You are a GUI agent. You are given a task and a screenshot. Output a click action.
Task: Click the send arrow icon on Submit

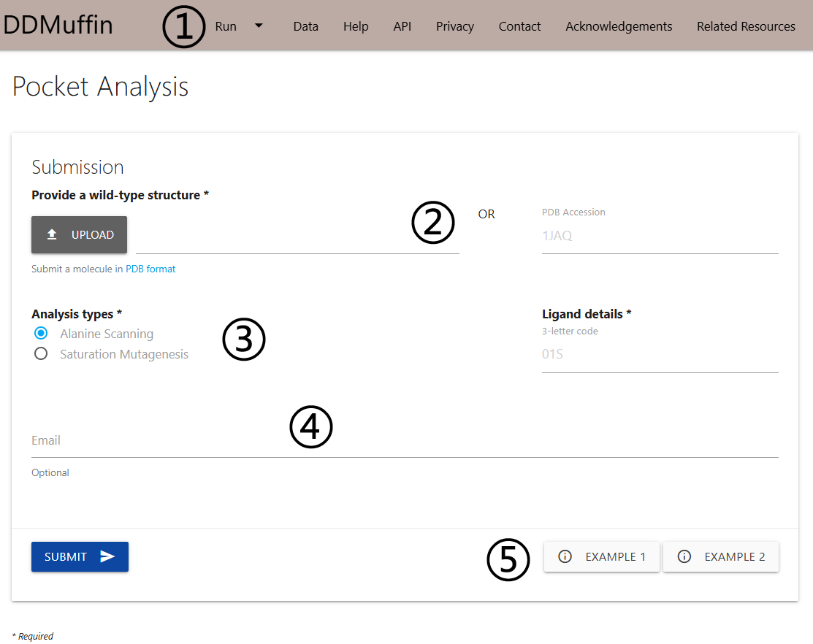pos(107,556)
